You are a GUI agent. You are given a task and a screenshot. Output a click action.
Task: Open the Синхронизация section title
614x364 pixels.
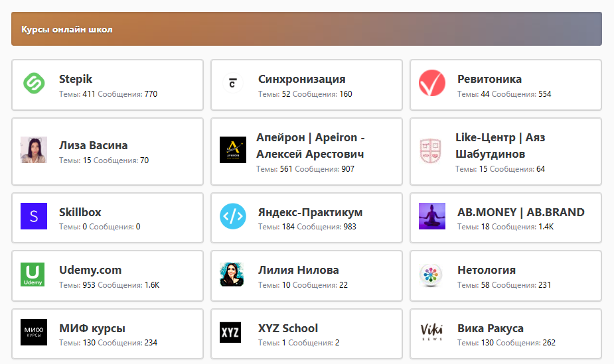(301, 79)
